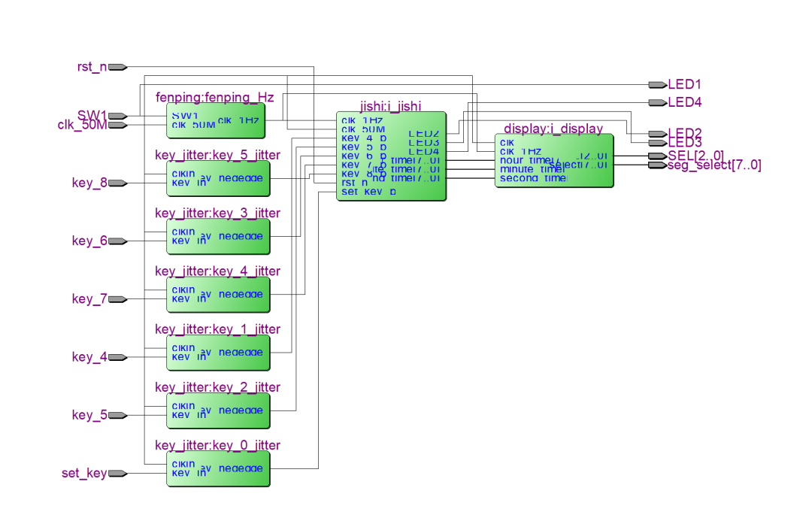Click the jishi:i_jishi module block
Image resolution: width=812 pixels, height=527 pixels.
pos(391,156)
